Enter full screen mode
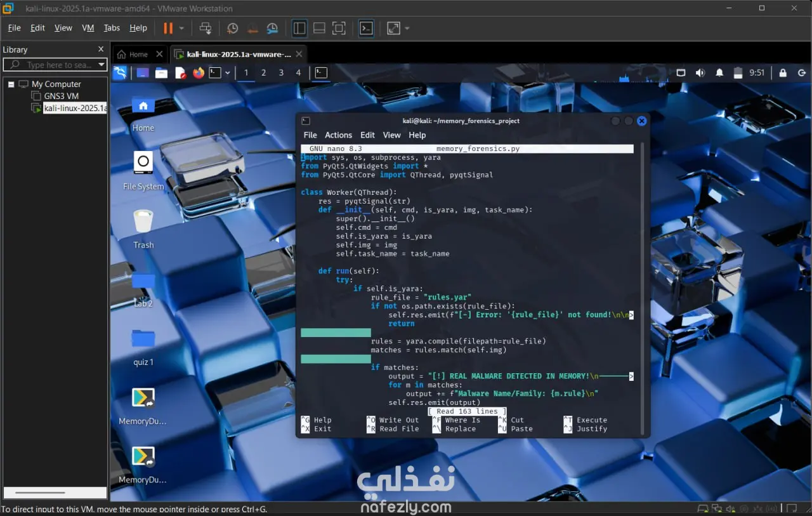The image size is (812, 516). click(x=339, y=28)
